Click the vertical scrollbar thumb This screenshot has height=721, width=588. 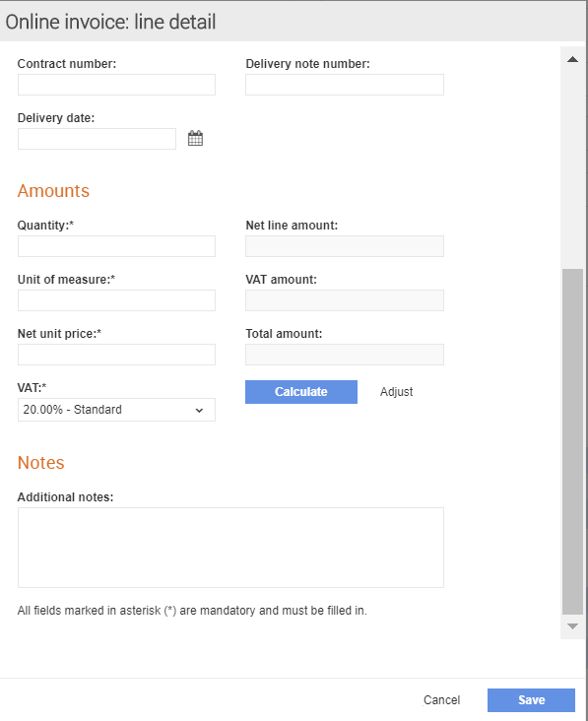pyautogui.click(x=572, y=441)
